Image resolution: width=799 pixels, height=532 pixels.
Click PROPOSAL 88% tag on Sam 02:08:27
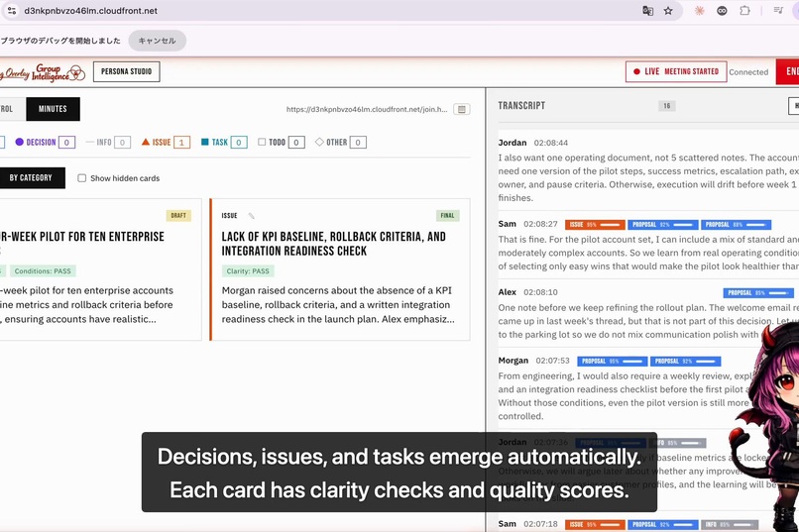tap(737, 225)
